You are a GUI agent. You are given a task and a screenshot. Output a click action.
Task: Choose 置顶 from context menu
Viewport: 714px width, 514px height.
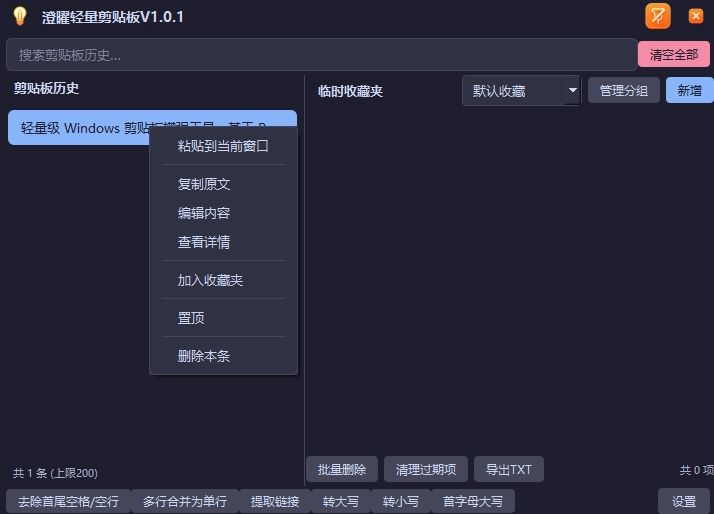[223, 318]
